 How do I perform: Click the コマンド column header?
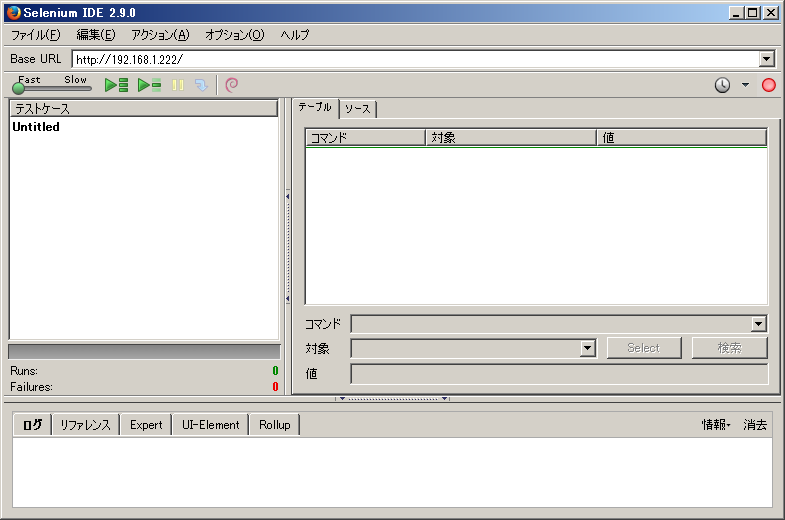click(x=365, y=137)
